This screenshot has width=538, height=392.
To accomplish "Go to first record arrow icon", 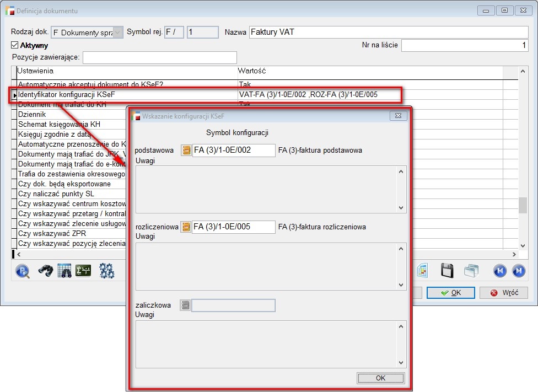I will 499,271.
